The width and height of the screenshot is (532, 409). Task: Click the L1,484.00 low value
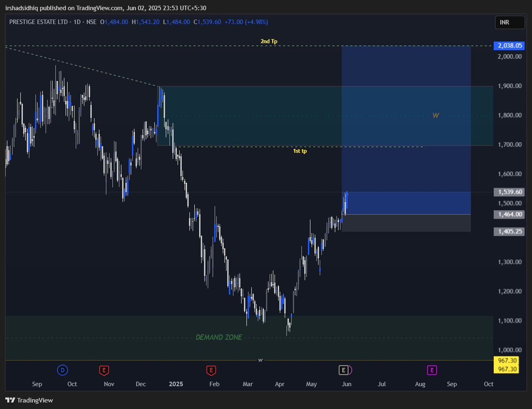[x=176, y=22]
